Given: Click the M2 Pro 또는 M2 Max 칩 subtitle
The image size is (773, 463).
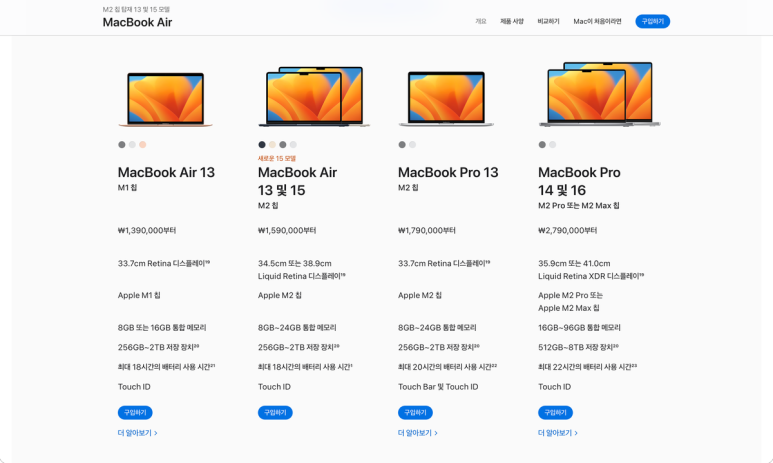Looking at the screenshot, I should (579, 206).
